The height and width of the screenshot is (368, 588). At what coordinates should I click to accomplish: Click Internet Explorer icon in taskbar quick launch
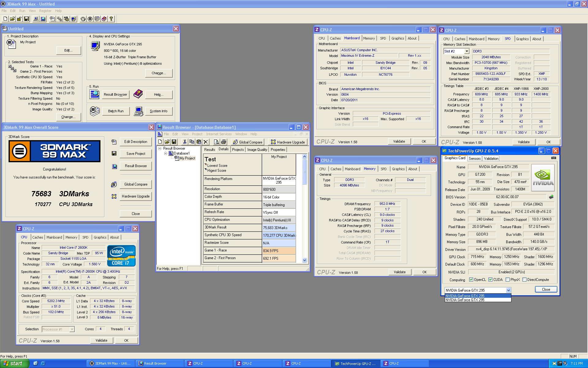point(43,363)
